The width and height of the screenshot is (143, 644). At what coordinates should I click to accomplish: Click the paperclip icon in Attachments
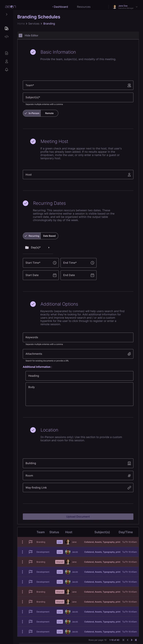pyautogui.click(x=129, y=354)
